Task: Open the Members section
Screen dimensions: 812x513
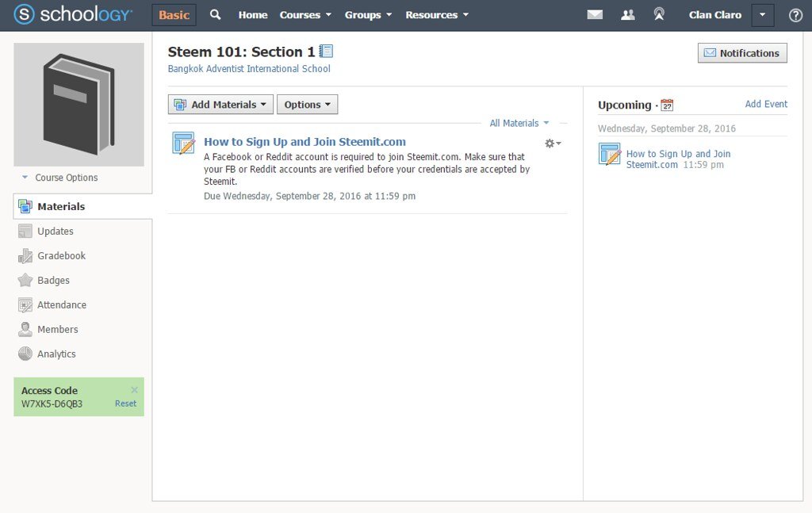Action: click(57, 329)
